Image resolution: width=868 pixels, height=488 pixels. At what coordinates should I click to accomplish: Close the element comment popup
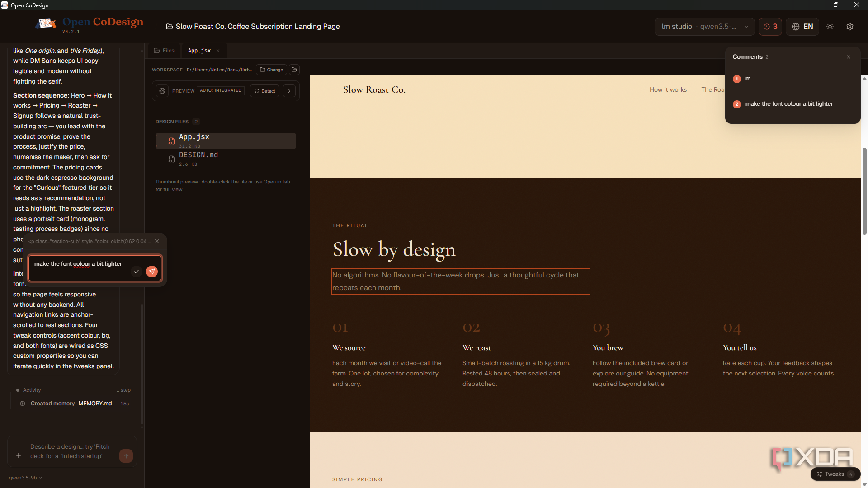[x=157, y=241]
